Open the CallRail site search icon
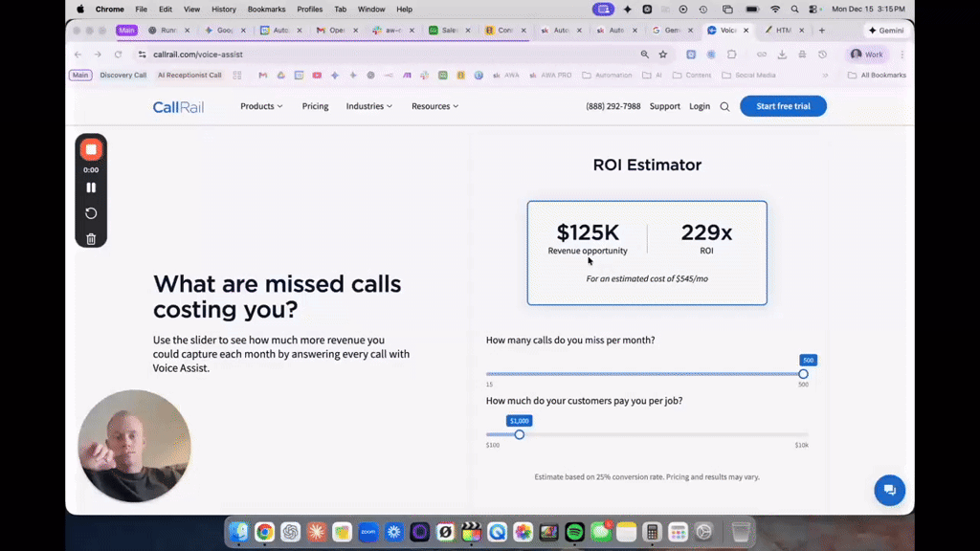 click(724, 107)
